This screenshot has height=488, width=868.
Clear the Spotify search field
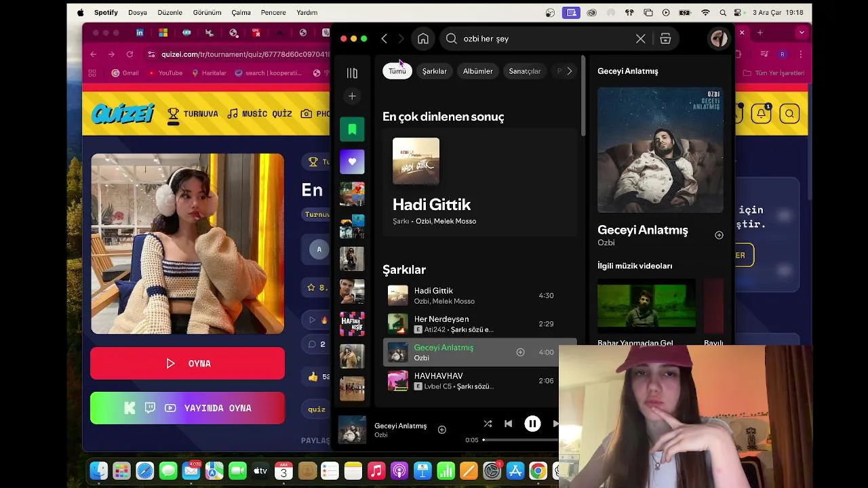point(640,39)
